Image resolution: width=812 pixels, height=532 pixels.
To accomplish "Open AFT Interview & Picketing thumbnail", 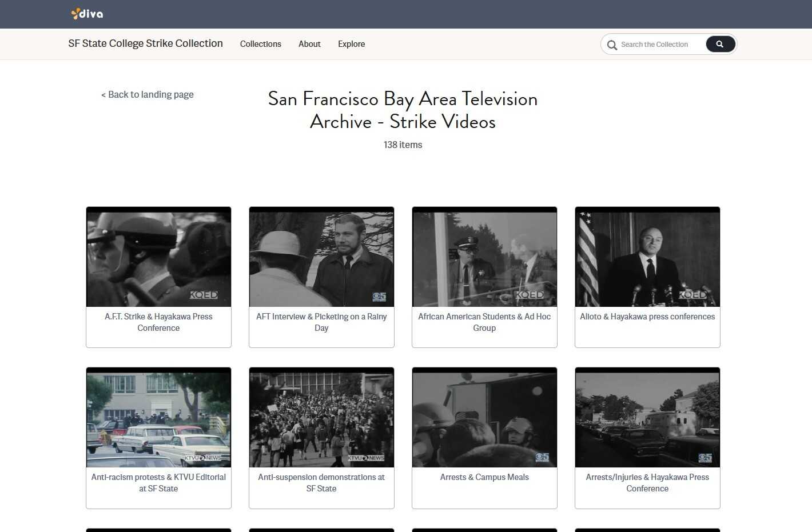I will coord(321,257).
